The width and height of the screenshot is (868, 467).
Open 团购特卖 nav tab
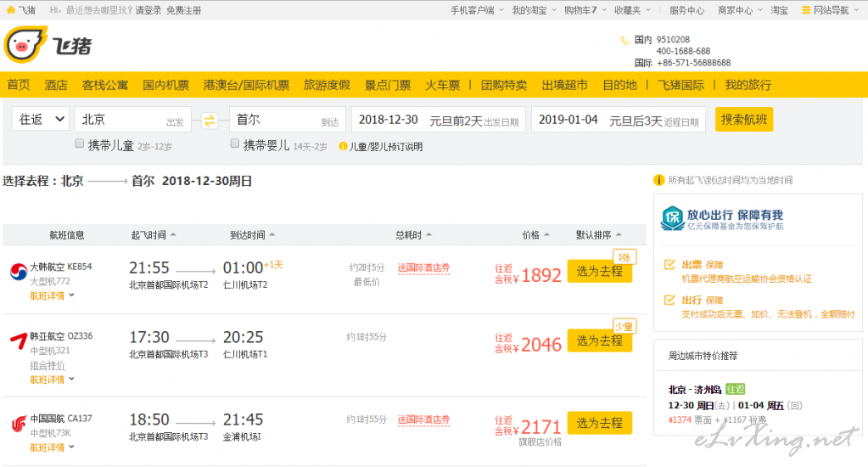(504, 85)
